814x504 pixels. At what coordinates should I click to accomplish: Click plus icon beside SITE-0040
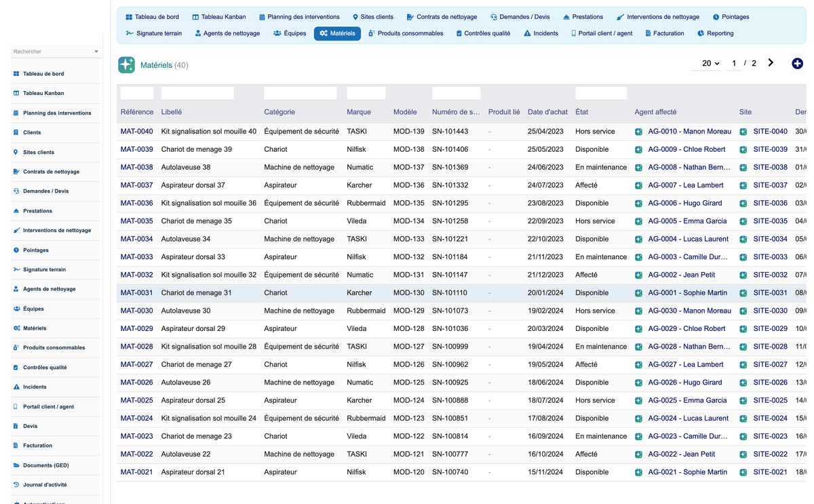pyautogui.click(x=743, y=132)
